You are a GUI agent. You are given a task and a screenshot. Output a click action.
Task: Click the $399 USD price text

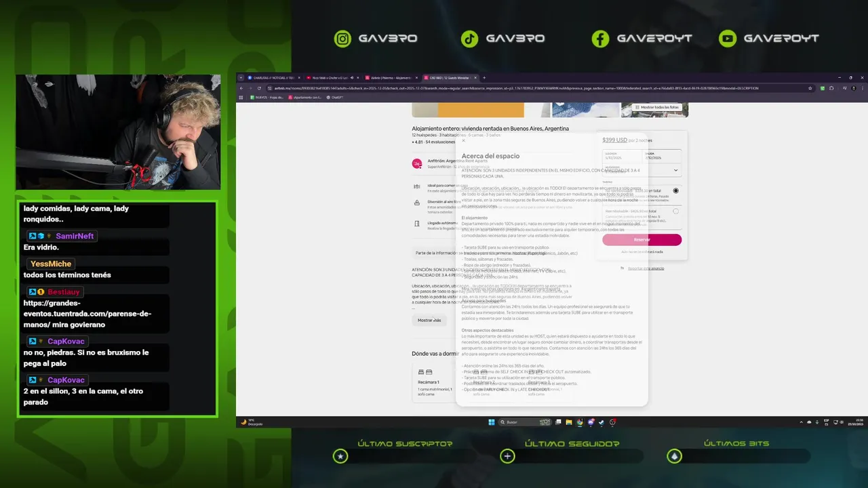pos(614,140)
